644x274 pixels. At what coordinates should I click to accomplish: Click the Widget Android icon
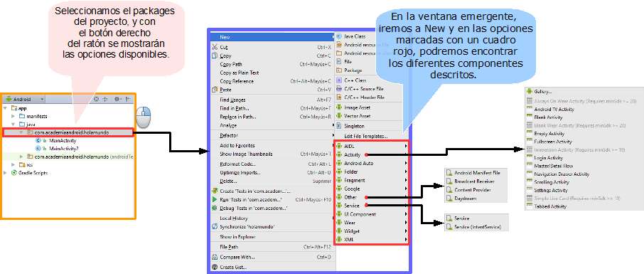(x=339, y=231)
